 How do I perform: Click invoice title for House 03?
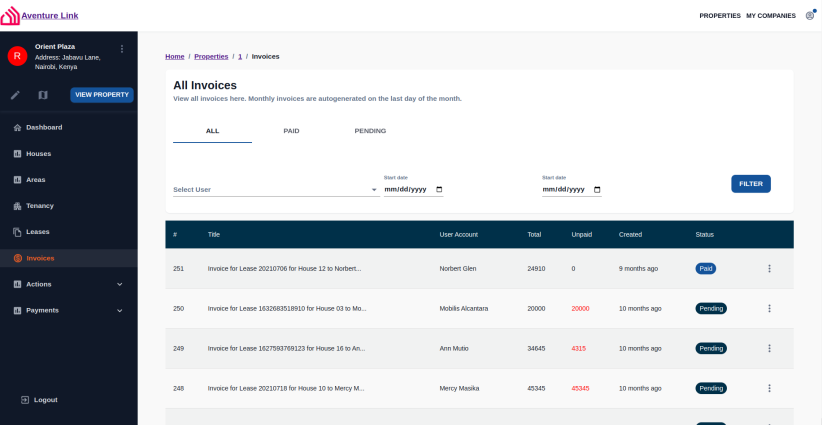click(287, 309)
